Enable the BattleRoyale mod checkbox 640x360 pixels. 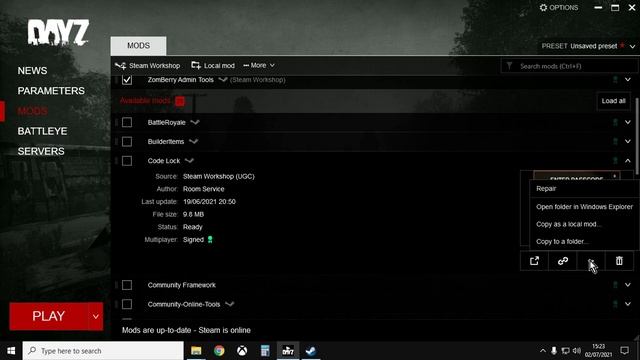coord(127,122)
